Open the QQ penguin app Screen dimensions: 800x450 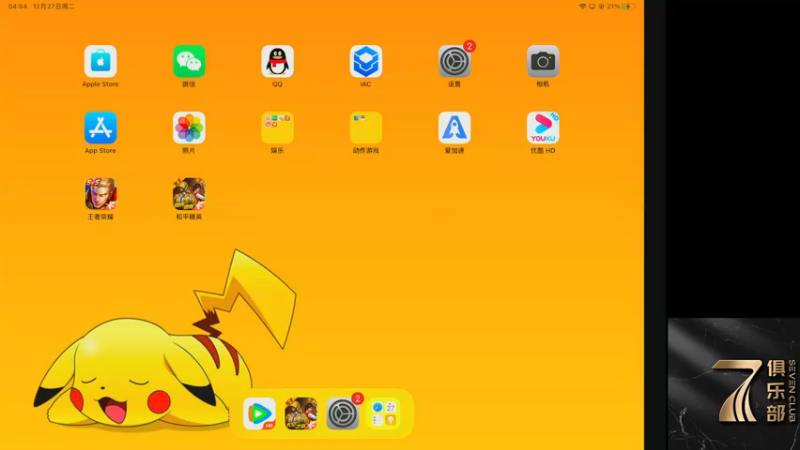point(277,62)
